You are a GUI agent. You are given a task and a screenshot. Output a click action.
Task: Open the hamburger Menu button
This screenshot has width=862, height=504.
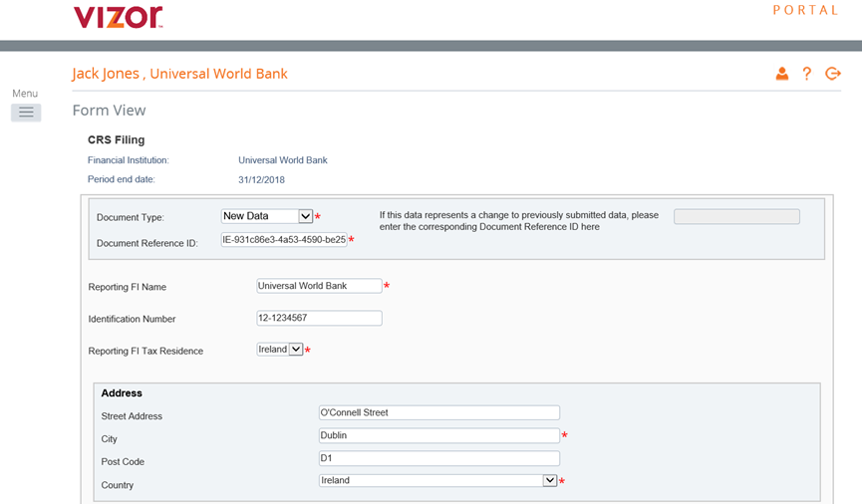pos(26,113)
